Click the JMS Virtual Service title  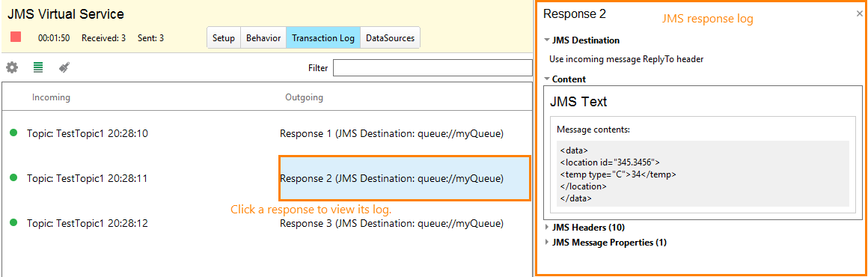tap(66, 13)
